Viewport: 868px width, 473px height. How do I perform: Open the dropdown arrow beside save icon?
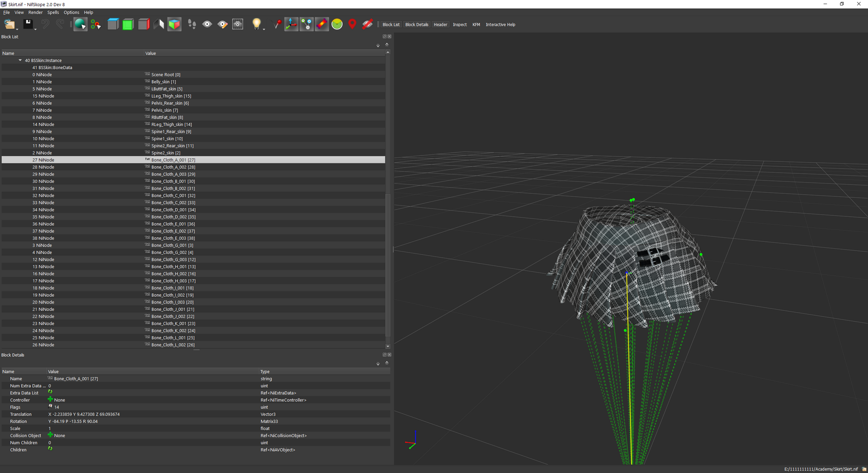(x=35, y=28)
